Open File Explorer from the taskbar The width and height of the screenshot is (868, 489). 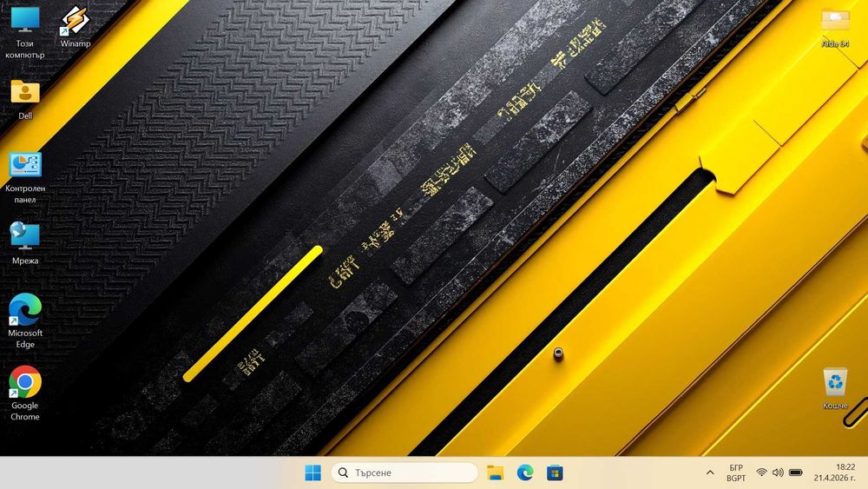495,472
